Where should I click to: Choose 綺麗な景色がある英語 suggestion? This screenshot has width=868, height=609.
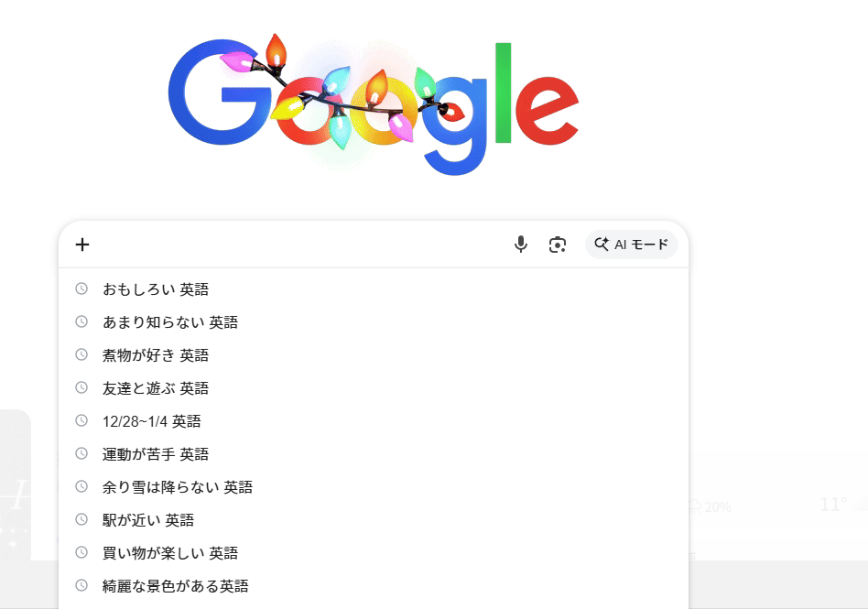[x=374, y=586]
